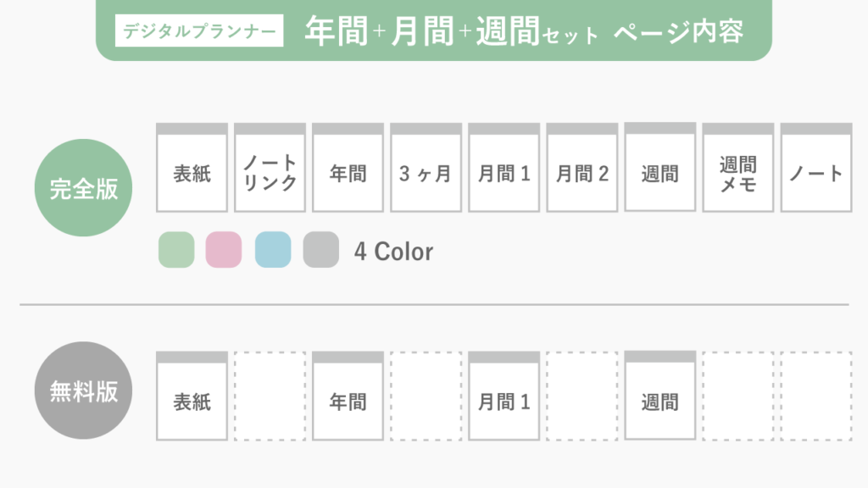Click the 3ヶ月 page card
Image resolution: width=868 pixels, height=488 pixels.
[x=426, y=168]
